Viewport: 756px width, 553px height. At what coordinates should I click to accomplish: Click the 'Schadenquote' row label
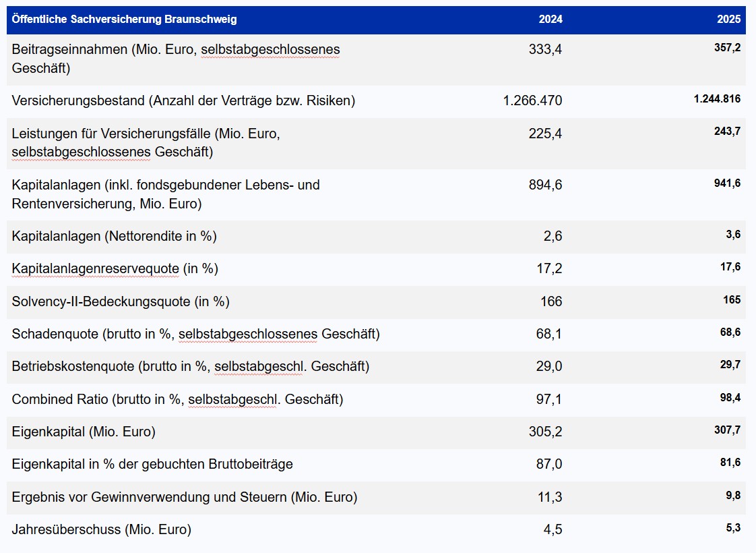[x=196, y=334]
